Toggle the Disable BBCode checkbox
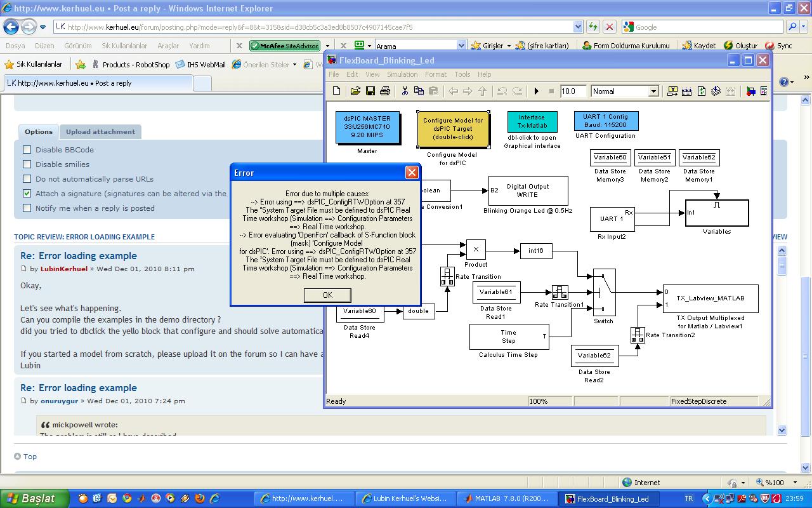 [27, 150]
